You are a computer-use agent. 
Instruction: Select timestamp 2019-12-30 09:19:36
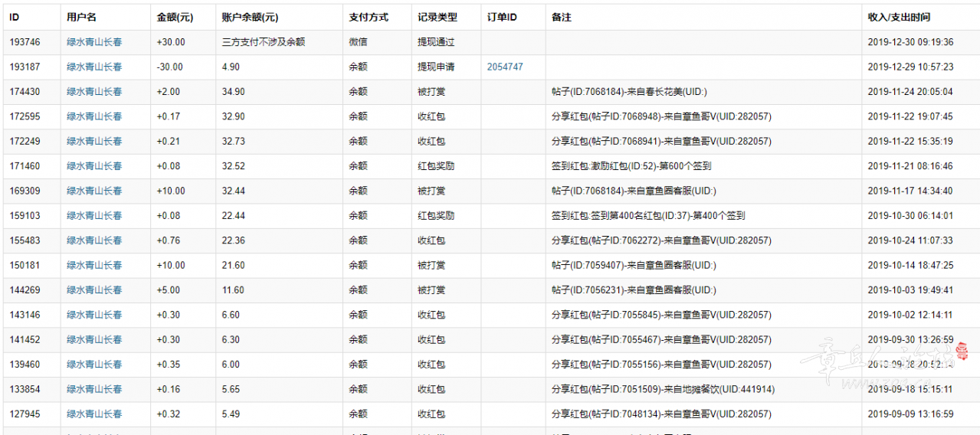pyautogui.click(x=910, y=42)
